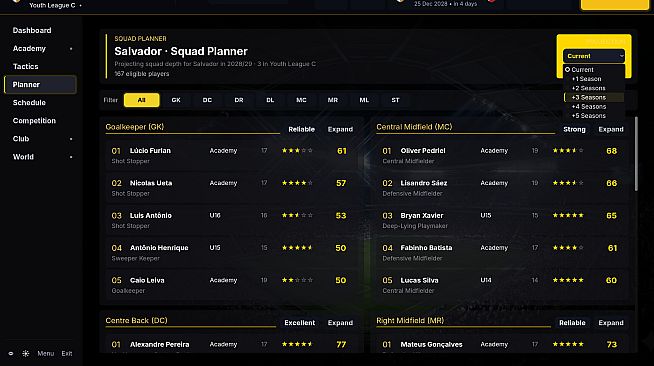Filter squad by ST

(395, 100)
